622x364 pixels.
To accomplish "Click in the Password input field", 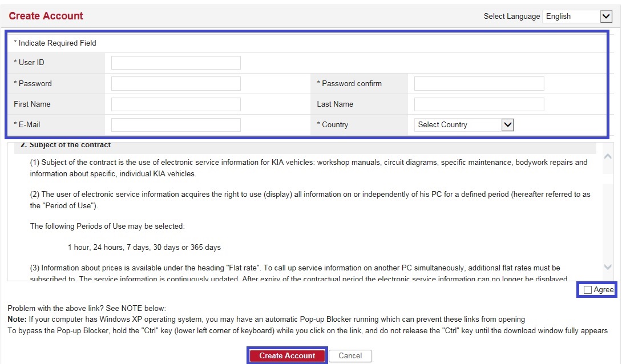I will coord(176,84).
